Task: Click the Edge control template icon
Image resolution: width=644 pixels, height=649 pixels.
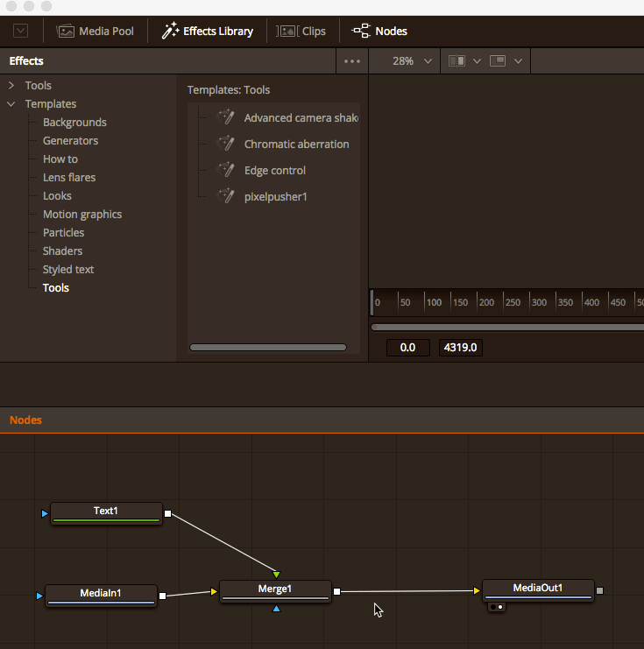Action: click(226, 170)
